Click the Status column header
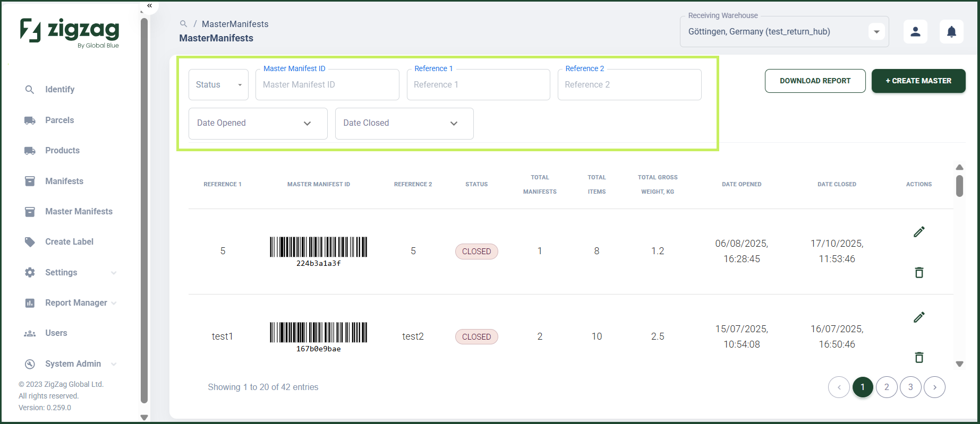 (476, 184)
